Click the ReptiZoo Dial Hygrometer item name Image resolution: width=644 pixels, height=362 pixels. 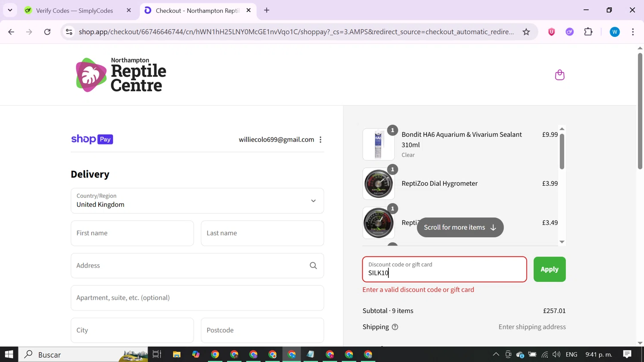(439, 184)
